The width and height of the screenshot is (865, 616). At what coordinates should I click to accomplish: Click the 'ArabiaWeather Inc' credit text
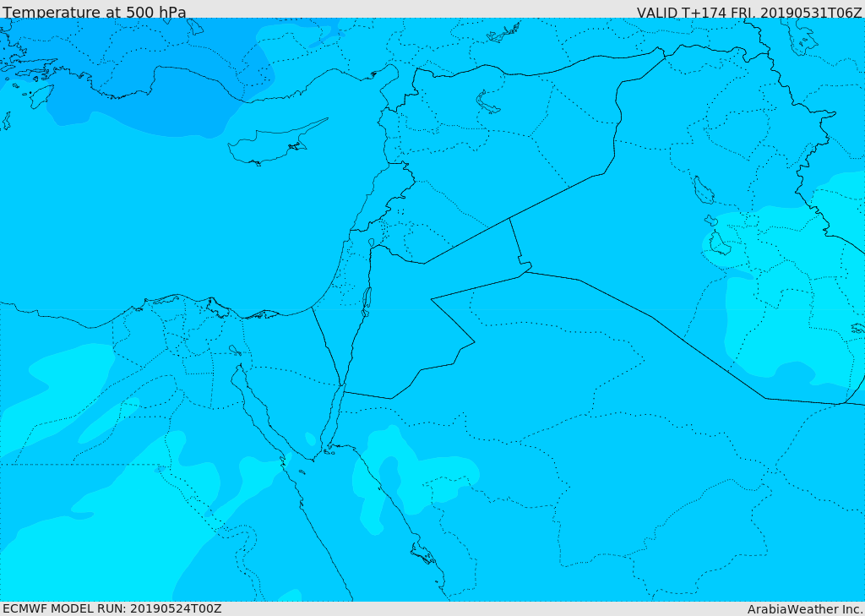click(x=804, y=609)
